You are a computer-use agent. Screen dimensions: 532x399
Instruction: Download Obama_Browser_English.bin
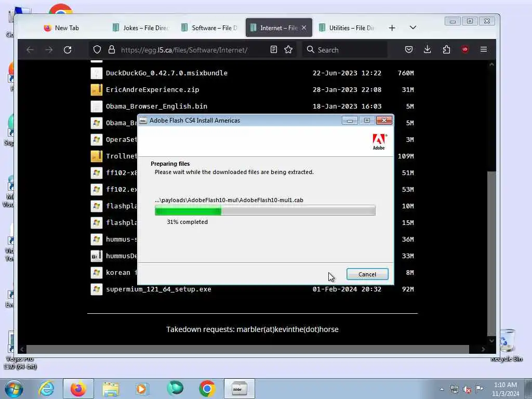[x=156, y=106]
